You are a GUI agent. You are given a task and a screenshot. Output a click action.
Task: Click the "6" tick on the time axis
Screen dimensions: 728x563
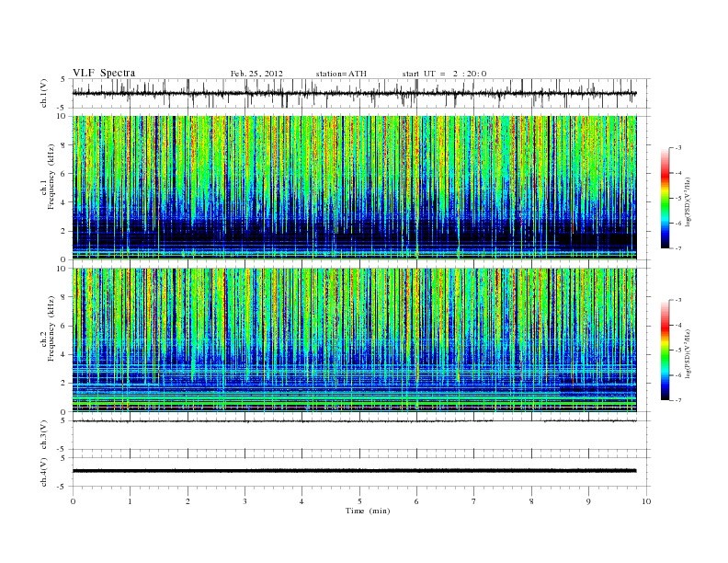point(416,501)
